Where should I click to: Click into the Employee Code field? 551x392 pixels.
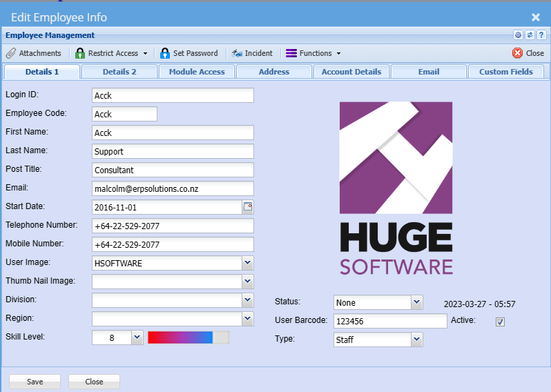124,114
